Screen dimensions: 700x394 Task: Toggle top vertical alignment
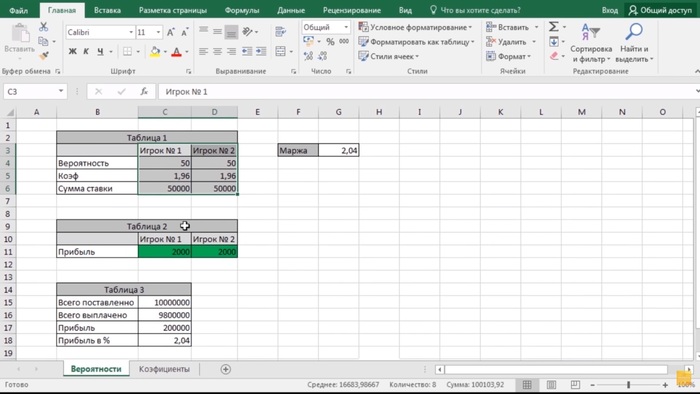204,31
